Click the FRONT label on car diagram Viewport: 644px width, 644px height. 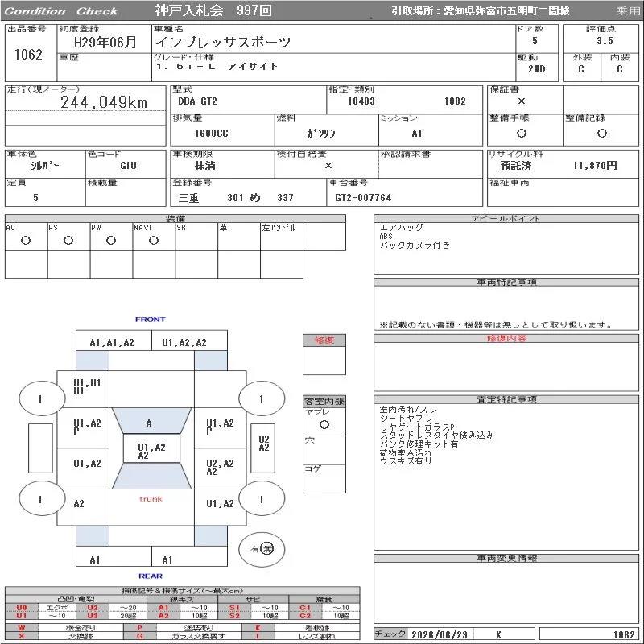point(151,320)
